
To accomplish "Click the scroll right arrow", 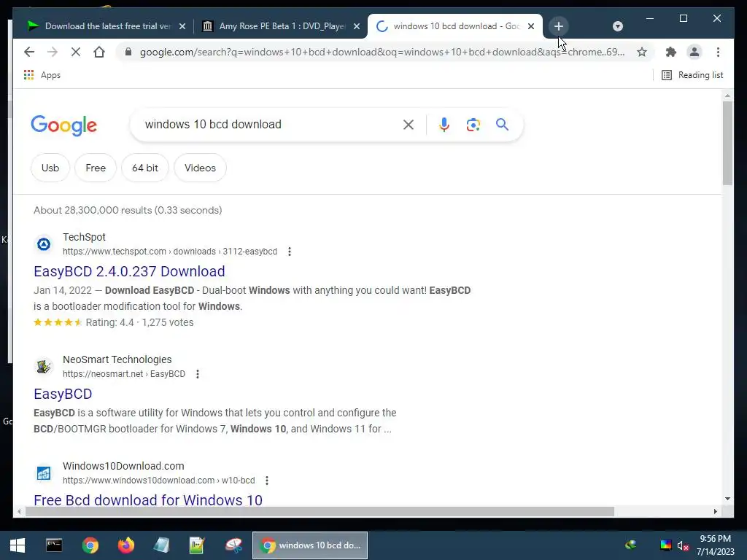I will tap(715, 511).
